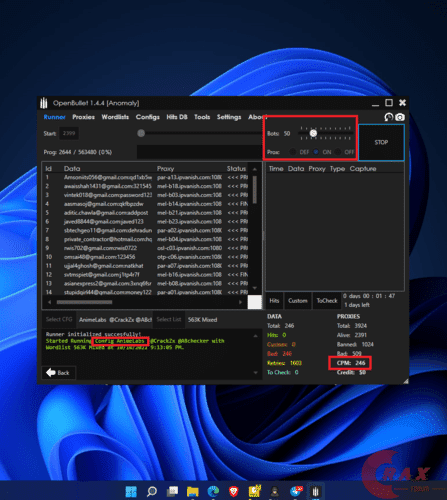Image resolution: width=447 pixels, height=500 pixels.
Task: Click the Banned: 1024 proxies stat
Action: 355,344
